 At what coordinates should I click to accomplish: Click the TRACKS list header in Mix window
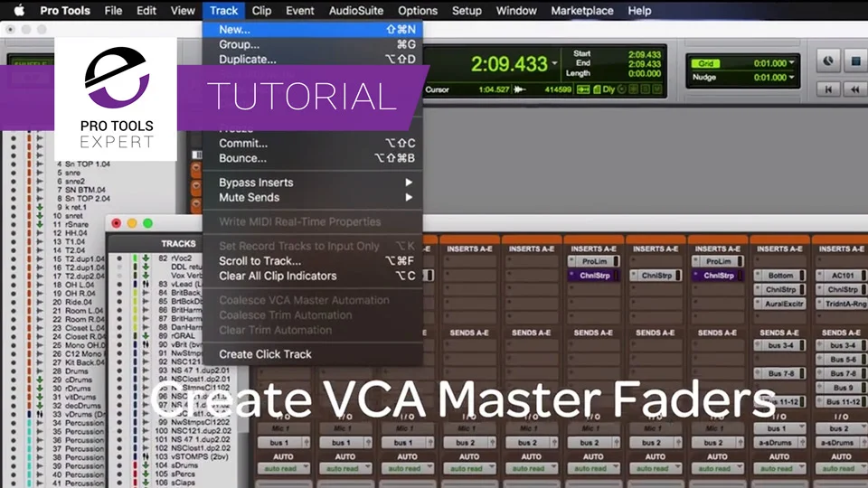(x=178, y=243)
